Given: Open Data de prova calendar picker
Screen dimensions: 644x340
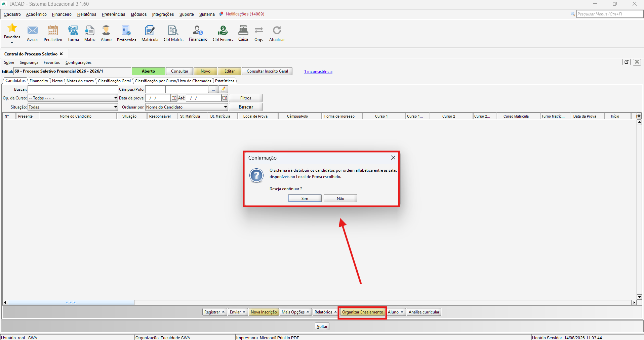Looking at the screenshot, I should [174, 98].
